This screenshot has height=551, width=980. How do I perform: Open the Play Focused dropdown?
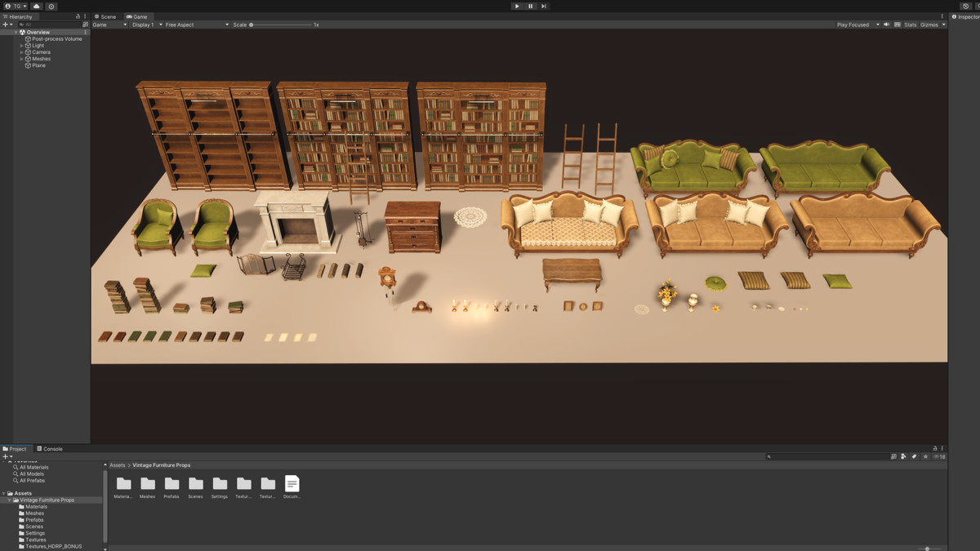[857, 24]
